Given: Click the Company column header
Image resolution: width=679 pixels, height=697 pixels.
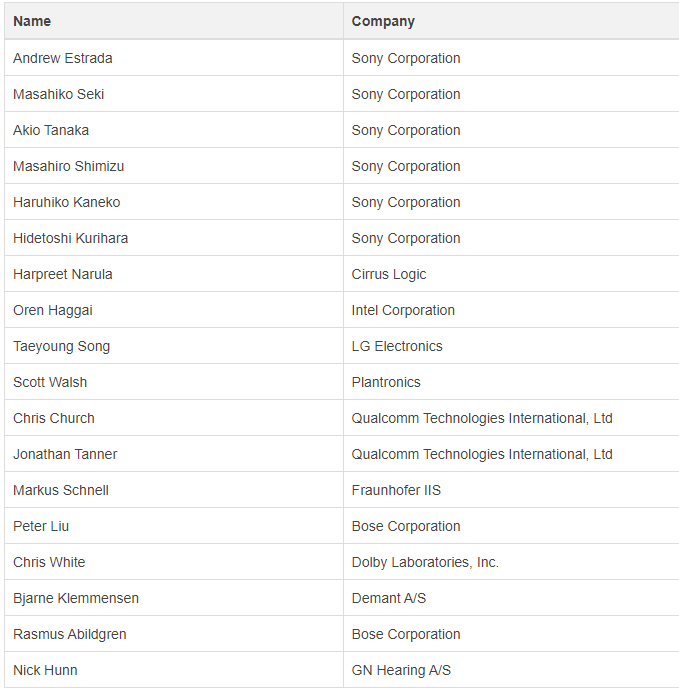Looking at the screenshot, I should [x=383, y=21].
